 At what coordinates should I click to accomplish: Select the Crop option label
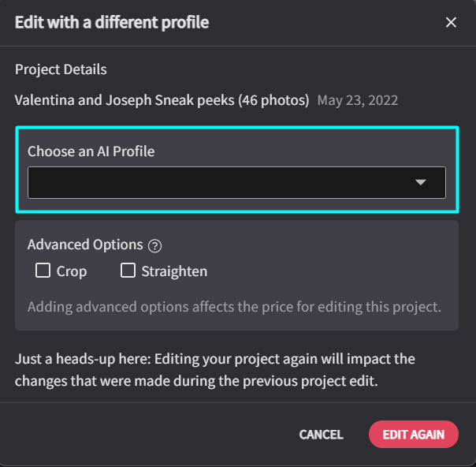point(72,271)
